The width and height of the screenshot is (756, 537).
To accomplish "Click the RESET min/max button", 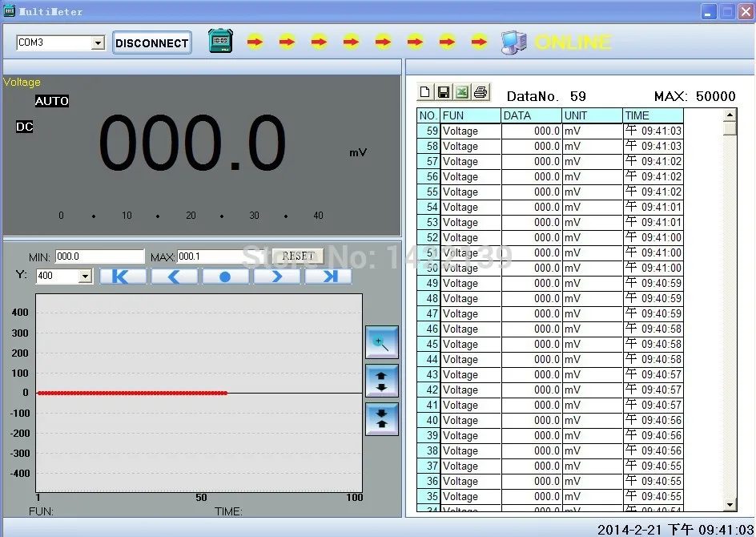I will pos(298,256).
